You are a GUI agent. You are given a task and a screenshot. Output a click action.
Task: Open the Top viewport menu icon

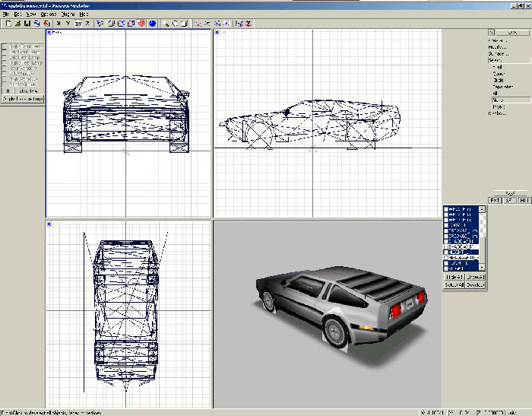pyautogui.click(x=49, y=224)
